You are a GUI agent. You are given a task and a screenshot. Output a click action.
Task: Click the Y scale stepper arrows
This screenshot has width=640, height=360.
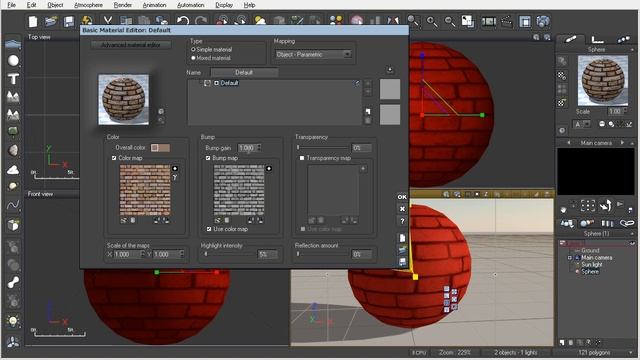182,254
